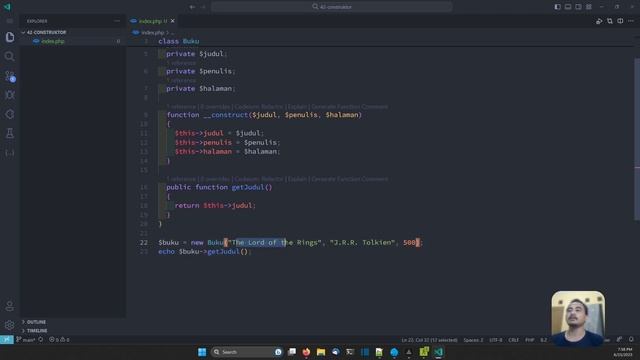Close the index.php tab
The height and width of the screenshot is (360, 640).
click(x=173, y=21)
